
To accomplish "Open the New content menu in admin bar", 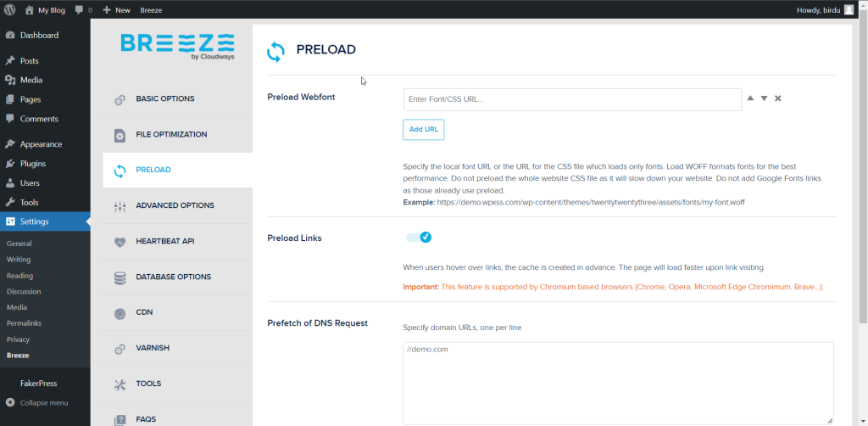I will click(117, 10).
